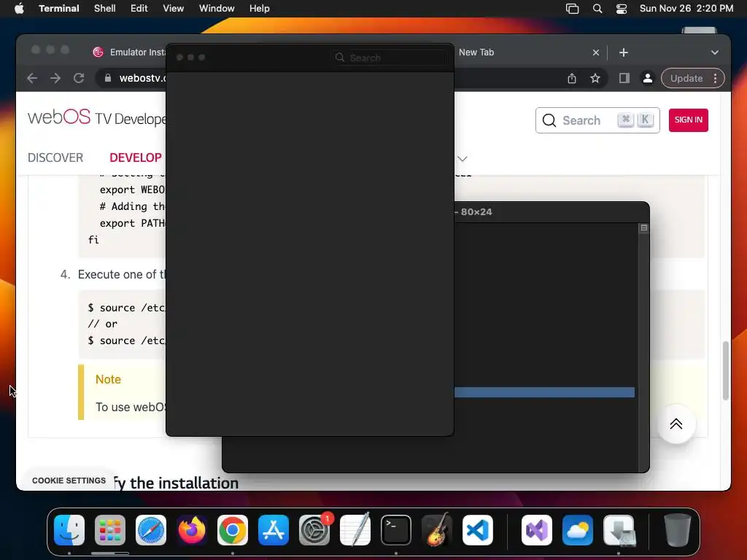The image size is (747, 560).
Task: Close the New Tab tab
Action: [x=596, y=52]
